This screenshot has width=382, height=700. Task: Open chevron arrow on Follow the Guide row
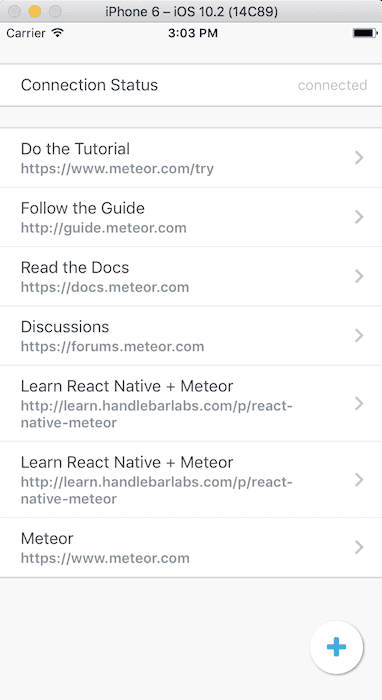[x=359, y=217]
